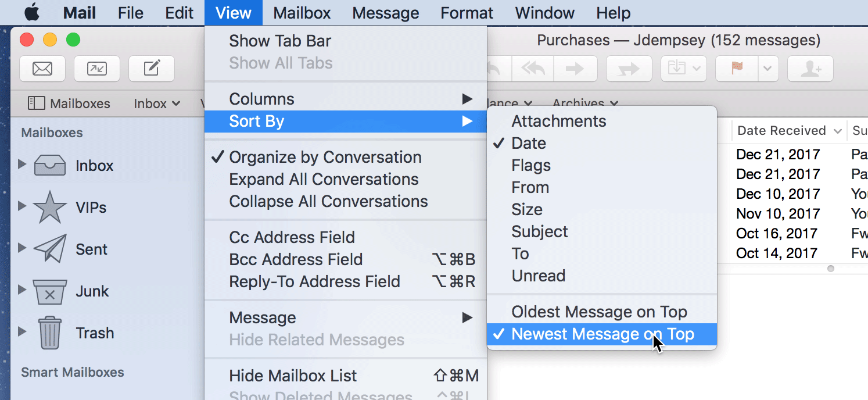Click the Archive/Move toolbar button
The width and height of the screenshot is (868, 400).
click(683, 69)
